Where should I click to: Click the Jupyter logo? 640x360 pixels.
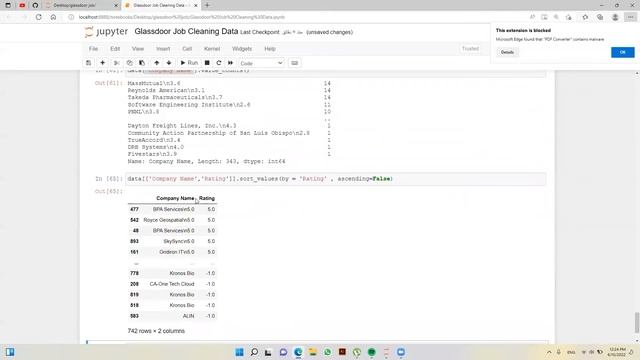point(107,32)
